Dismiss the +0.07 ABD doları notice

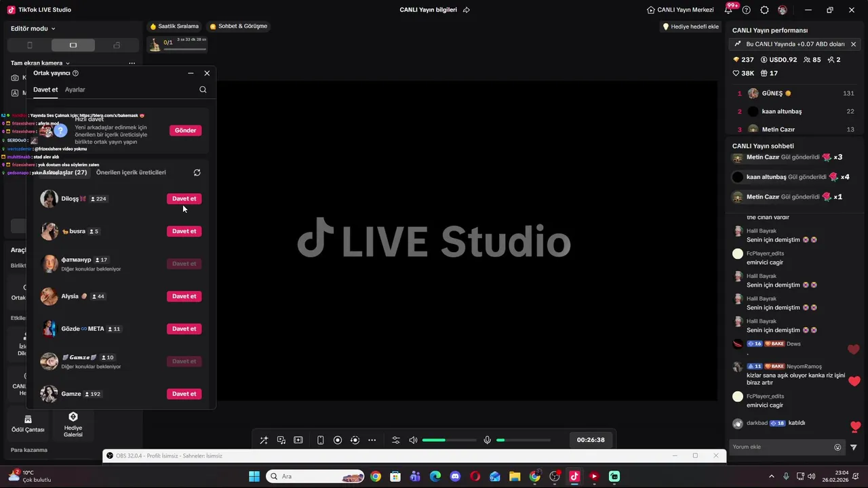click(x=853, y=44)
